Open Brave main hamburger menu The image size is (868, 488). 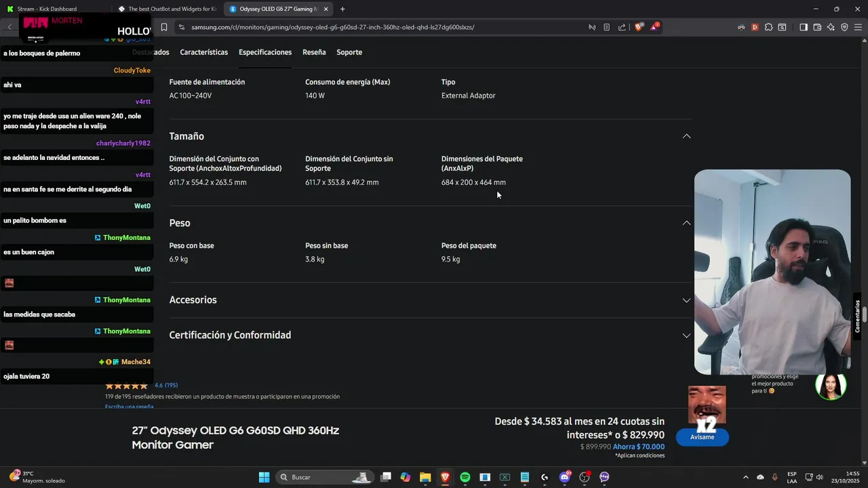[858, 27]
